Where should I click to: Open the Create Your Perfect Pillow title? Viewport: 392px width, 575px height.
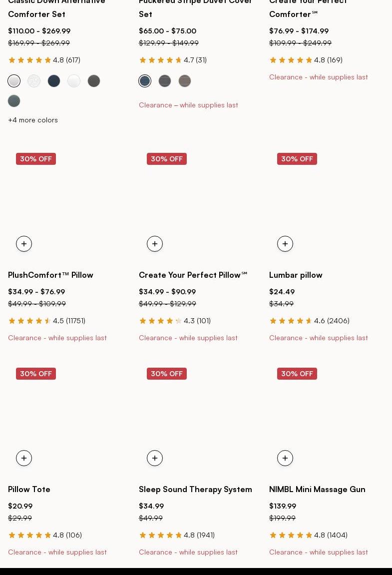point(193,275)
